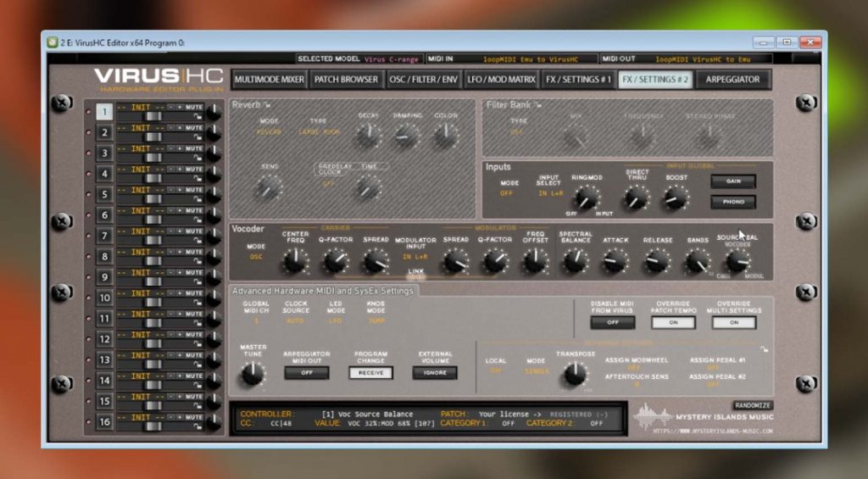Click the minus icon on part 6
This screenshot has height=479, width=868.
tap(170, 210)
